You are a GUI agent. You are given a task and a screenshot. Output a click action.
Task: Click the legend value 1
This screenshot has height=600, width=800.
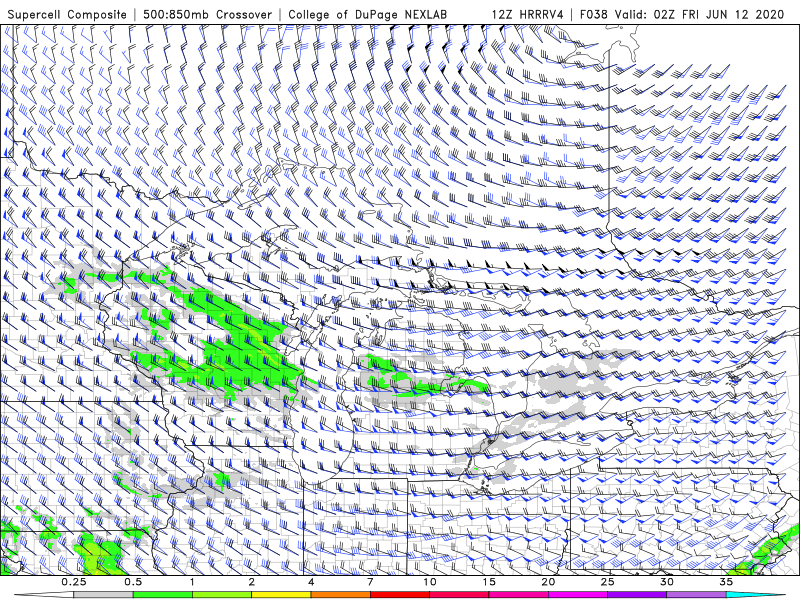pyautogui.click(x=192, y=582)
